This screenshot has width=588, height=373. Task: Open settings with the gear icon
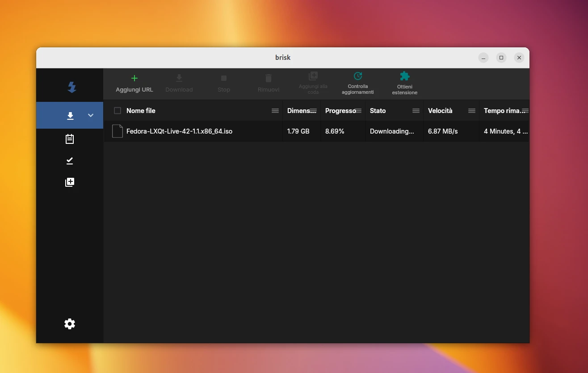(x=70, y=324)
